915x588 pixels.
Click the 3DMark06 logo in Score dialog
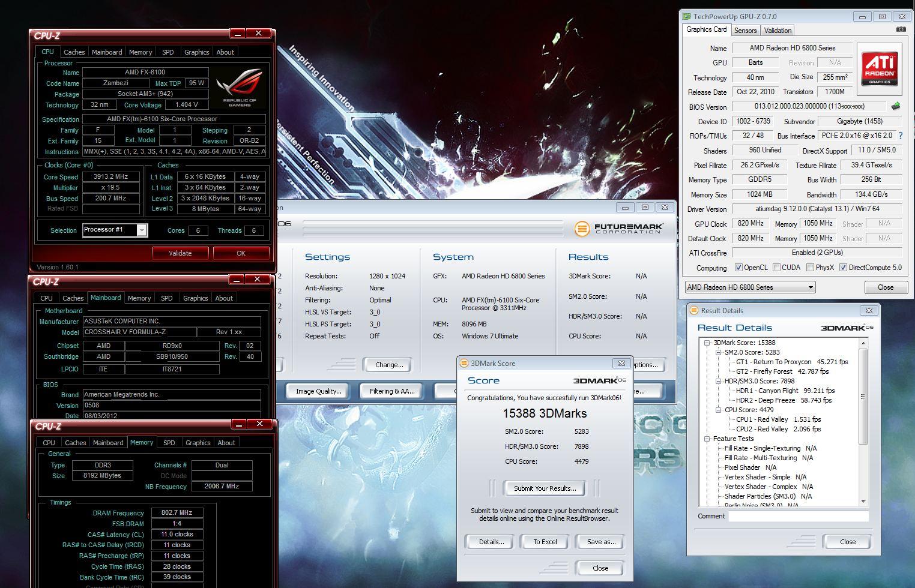coord(599,380)
